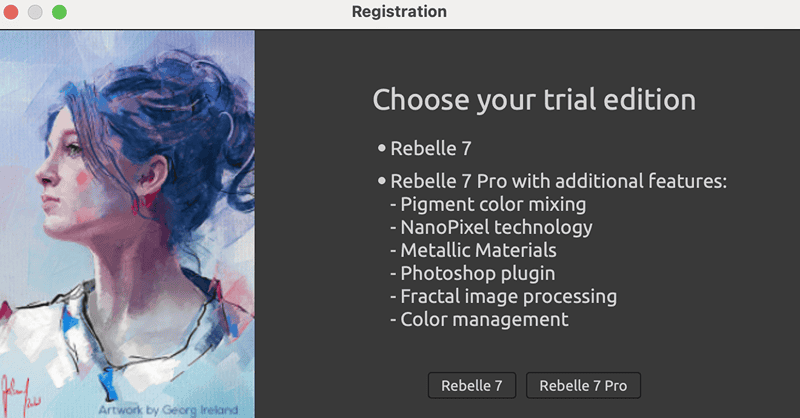Image resolution: width=800 pixels, height=418 pixels.
Task: Click the Color management feature line
Action: (480, 319)
